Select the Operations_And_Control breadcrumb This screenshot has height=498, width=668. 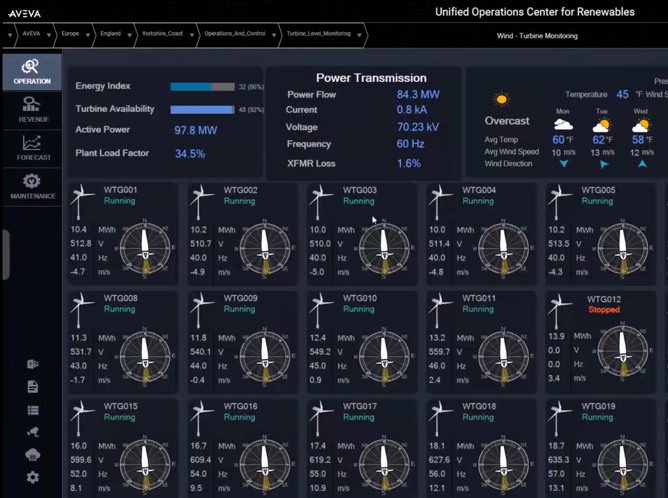click(x=231, y=34)
